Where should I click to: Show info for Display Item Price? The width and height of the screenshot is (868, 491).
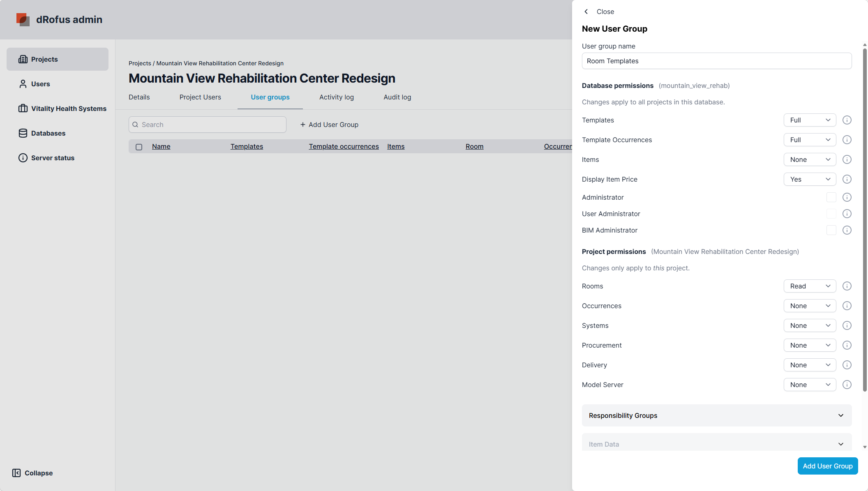(x=847, y=179)
